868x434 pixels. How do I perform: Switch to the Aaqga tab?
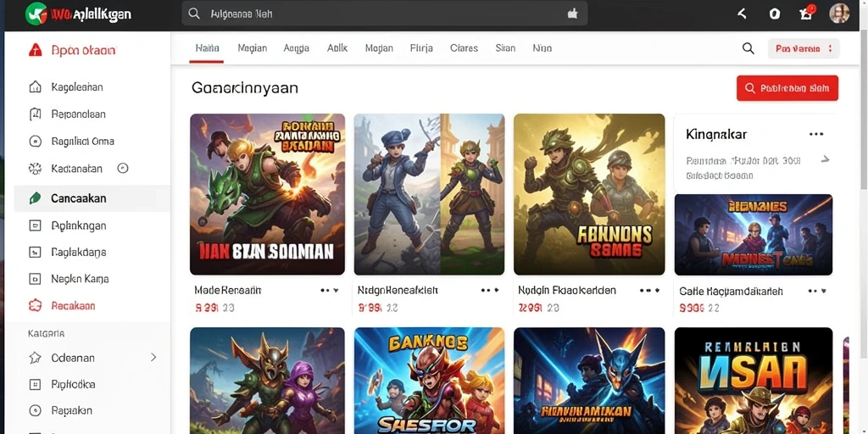tap(296, 48)
